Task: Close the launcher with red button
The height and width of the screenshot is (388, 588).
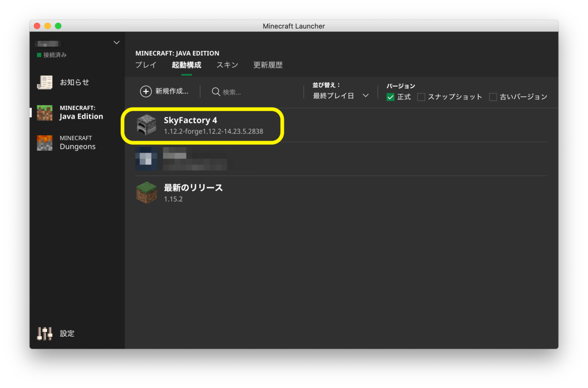Action: pos(37,26)
